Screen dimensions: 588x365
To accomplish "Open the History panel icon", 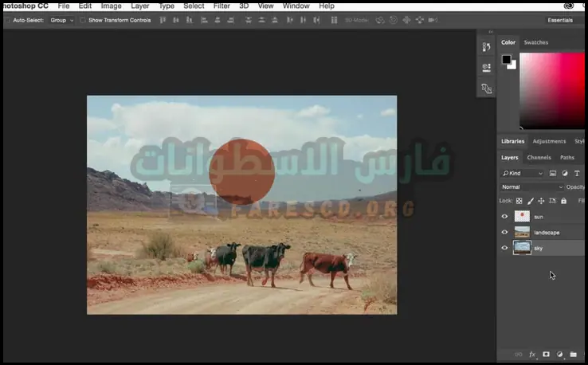I will (486, 48).
